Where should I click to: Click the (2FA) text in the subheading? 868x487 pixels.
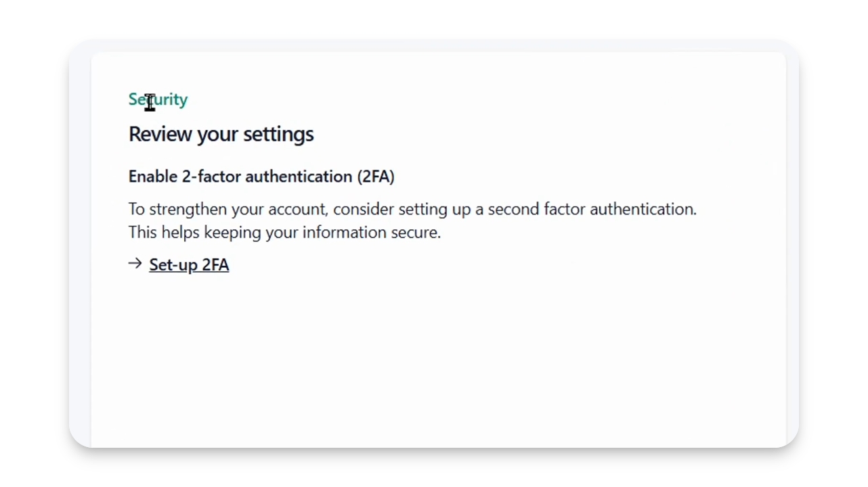click(376, 177)
